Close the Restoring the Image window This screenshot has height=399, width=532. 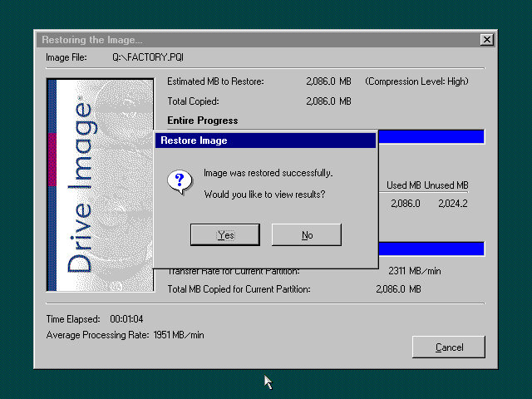[486, 40]
